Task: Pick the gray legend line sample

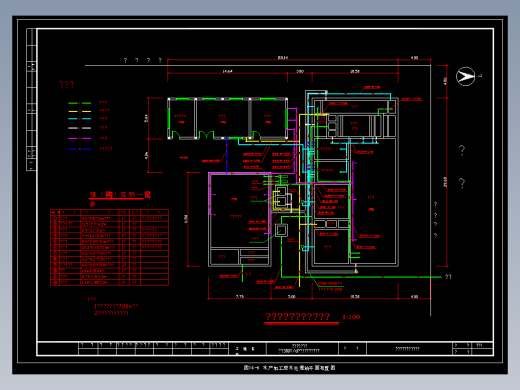Action: pos(79,128)
